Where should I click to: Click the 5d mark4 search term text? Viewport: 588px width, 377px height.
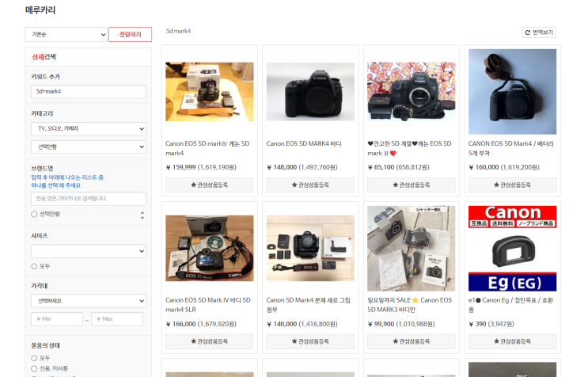tap(179, 31)
